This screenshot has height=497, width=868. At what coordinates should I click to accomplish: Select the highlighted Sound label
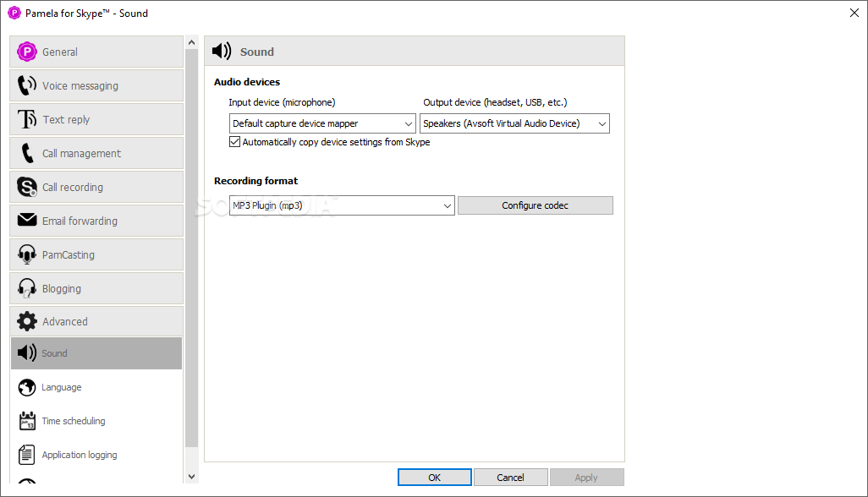(x=54, y=353)
